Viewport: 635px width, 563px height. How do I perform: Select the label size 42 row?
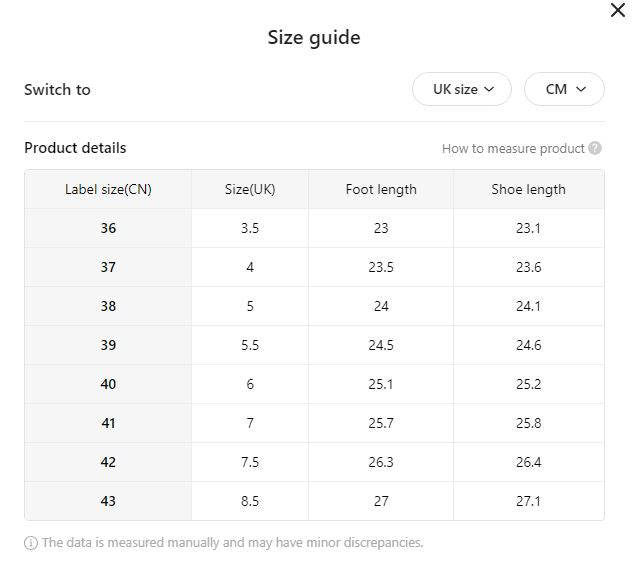(x=108, y=462)
